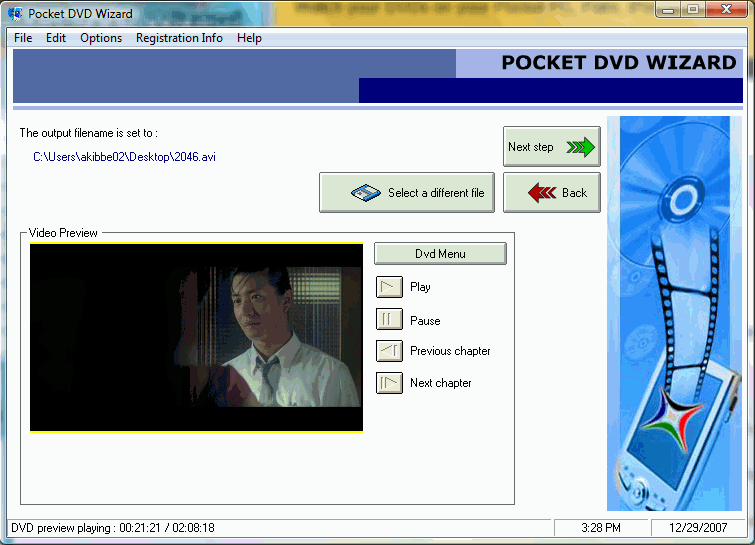Image resolution: width=755 pixels, height=545 pixels.
Task: Click the 3:28 PM time panel
Action: tap(600, 528)
